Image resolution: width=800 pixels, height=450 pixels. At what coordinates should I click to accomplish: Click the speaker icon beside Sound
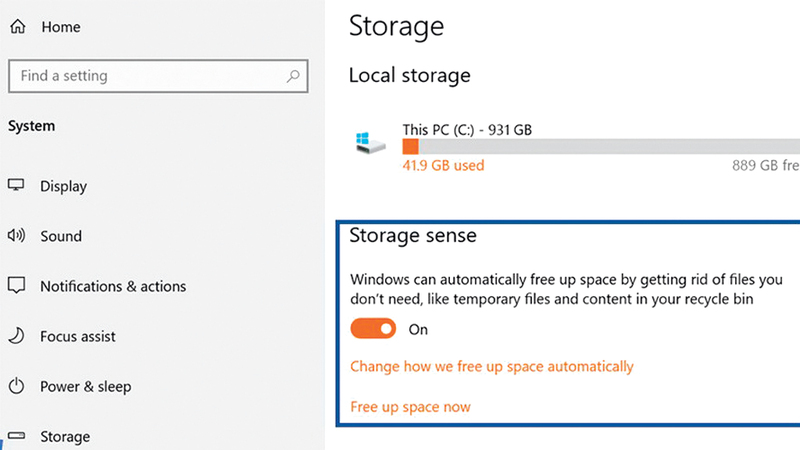pyautogui.click(x=16, y=236)
